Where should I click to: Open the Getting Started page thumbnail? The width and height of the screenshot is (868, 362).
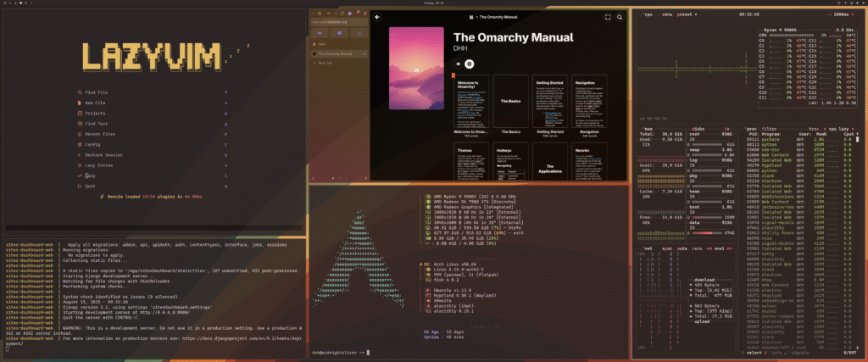(x=550, y=102)
